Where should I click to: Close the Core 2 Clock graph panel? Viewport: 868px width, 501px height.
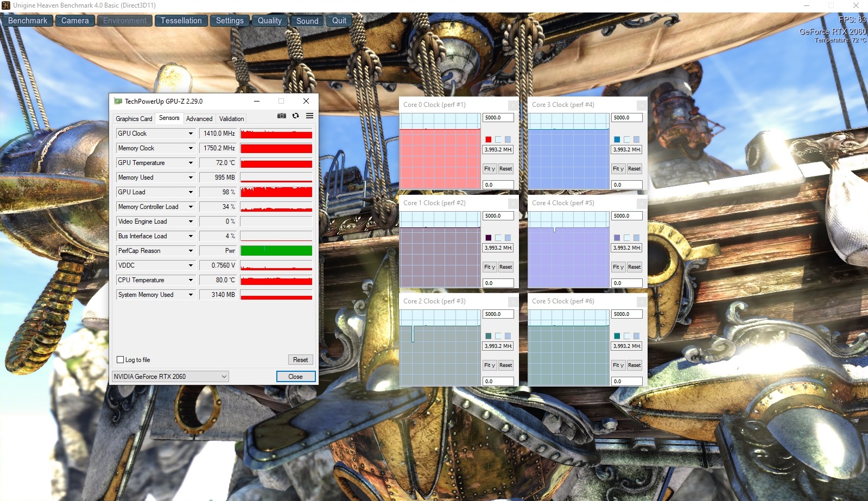pos(513,301)
